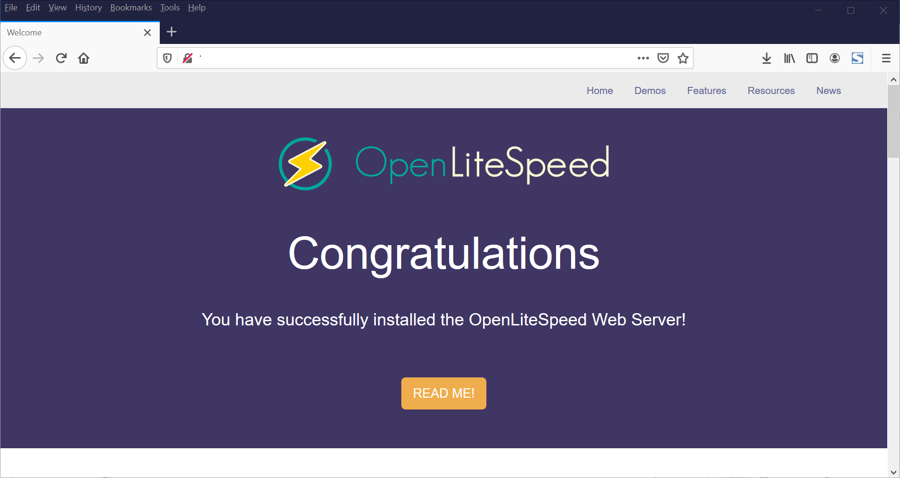Open a new tab with plus button

point(171,32)
